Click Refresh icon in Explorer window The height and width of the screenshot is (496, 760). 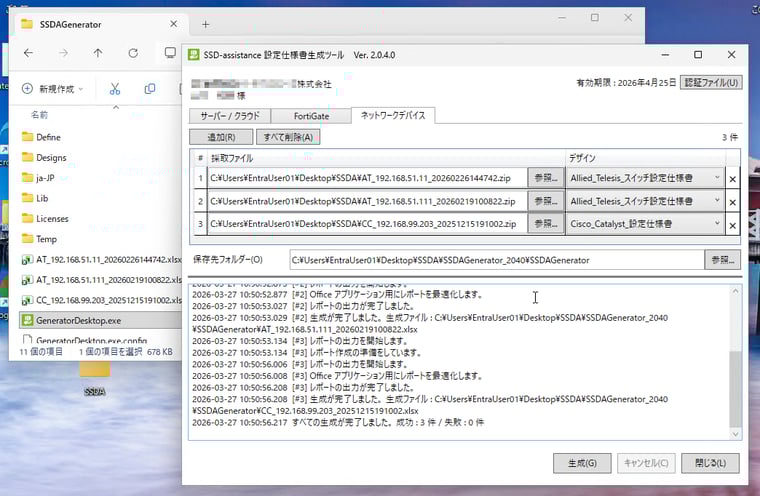(x=133, y=53)
